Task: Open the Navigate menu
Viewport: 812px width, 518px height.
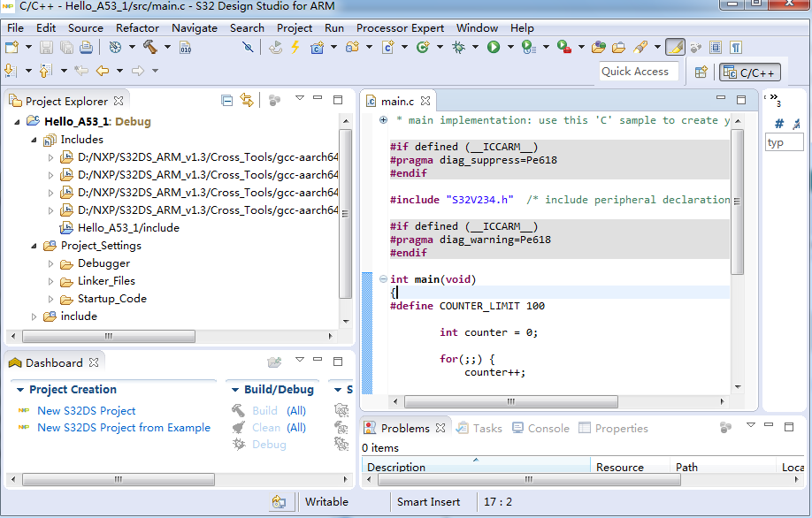Action: [x=195, y=28]
